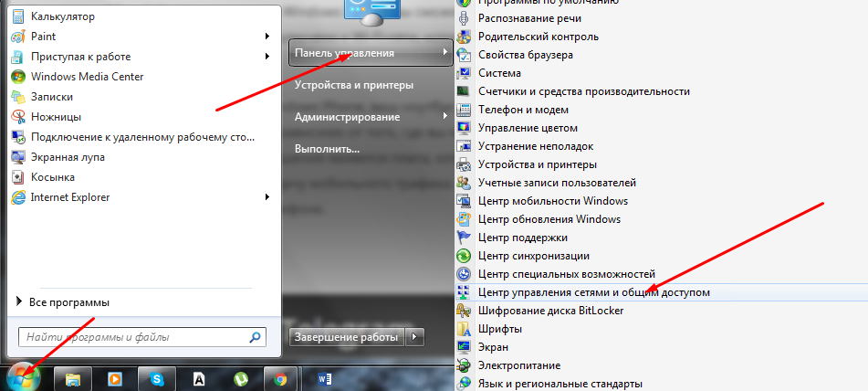The height and width of the screenshot is (391, 868).
Task: Click the Шифрование диска BitLocker icon
Action: [x=464, y=311]
